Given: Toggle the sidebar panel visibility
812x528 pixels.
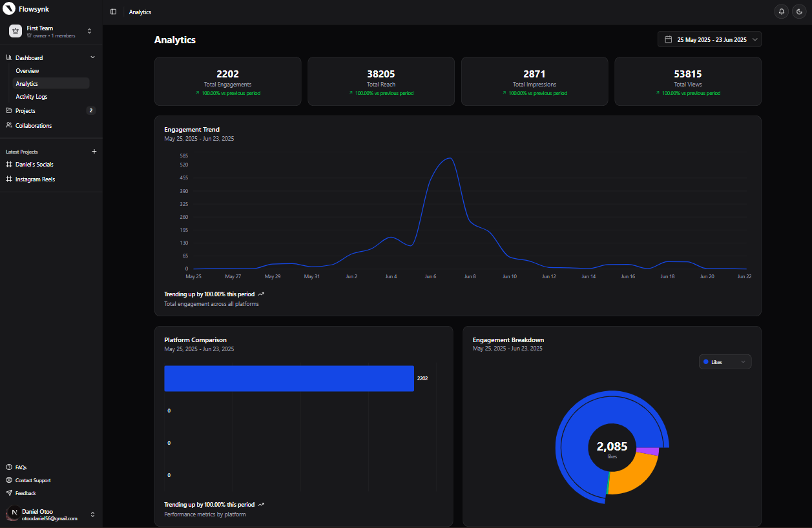Looking at the screenshot, I should pos(113,11).
